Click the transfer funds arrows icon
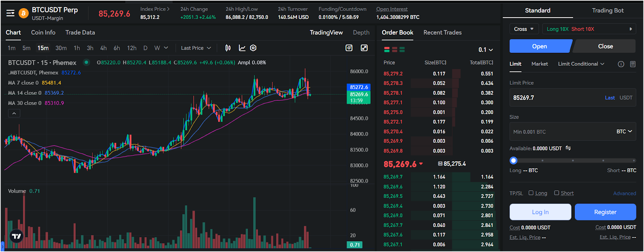Image resolution: width=644 pixels, height=252 pixels. click(568, 148)
